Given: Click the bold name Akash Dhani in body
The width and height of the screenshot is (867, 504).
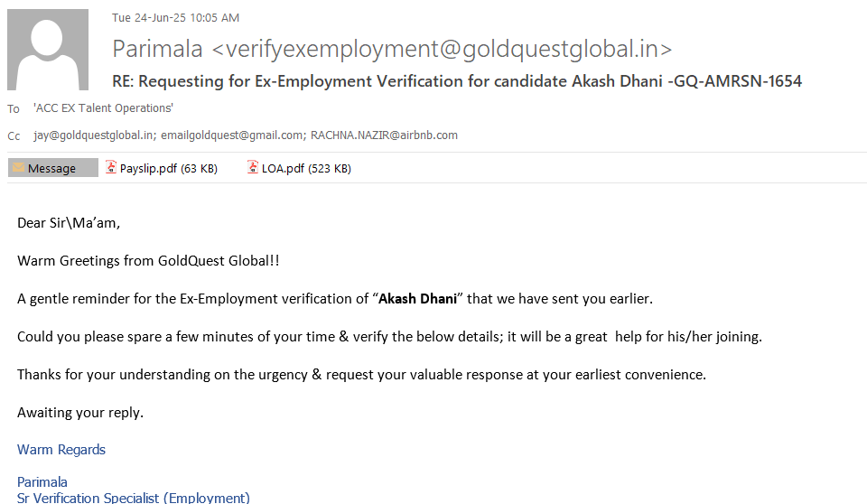Looking at the screenshot, I should click(x=417, y=298).
